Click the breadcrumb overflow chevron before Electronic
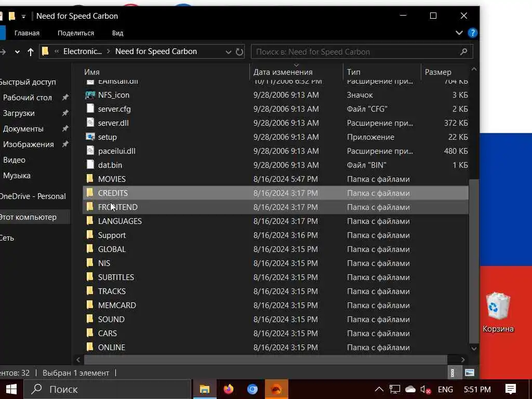 57,51
